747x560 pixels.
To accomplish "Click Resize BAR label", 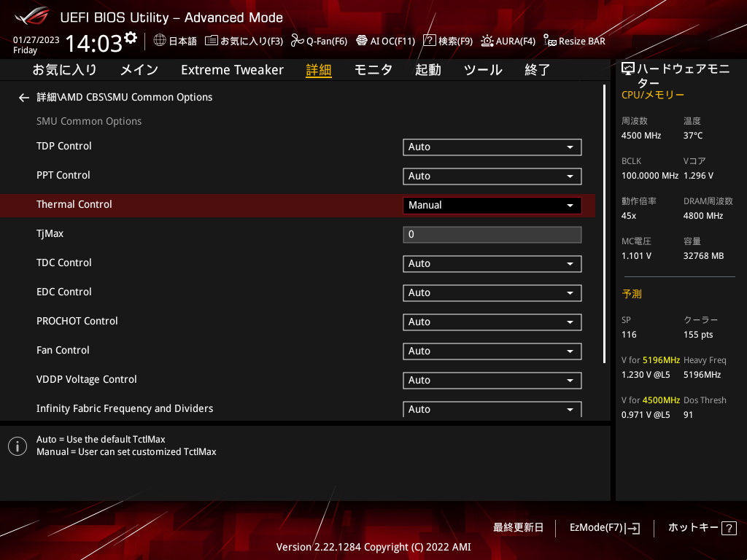I will click(x=581, y=42).
